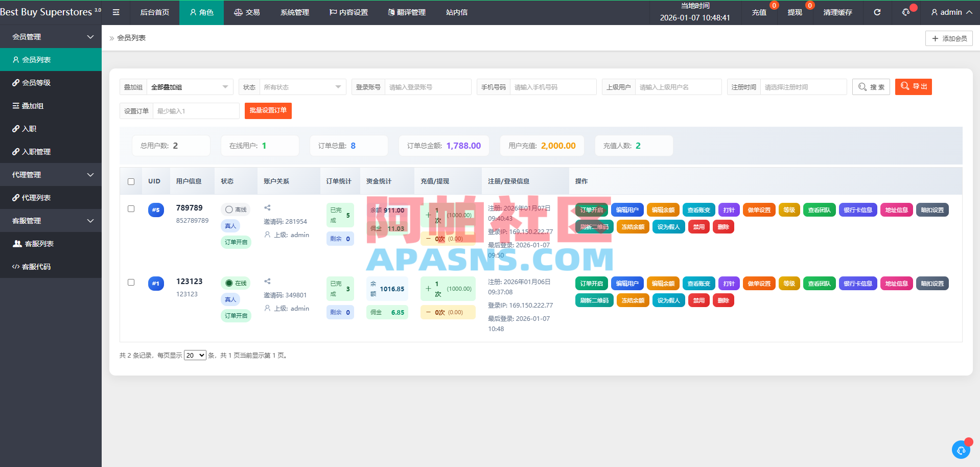Open 叠加组 in the sidebar
The width and height of the screenshot is (980, 467).
click(51, 105)
